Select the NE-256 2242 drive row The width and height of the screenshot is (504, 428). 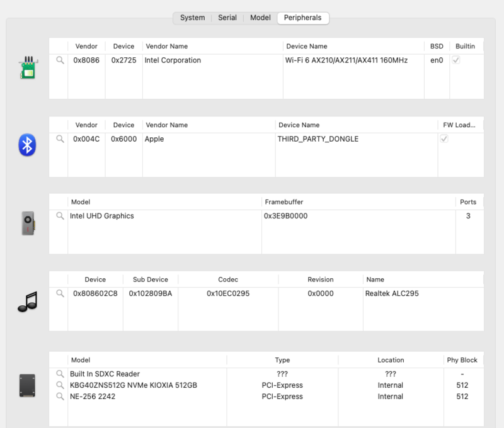pyautogui.click(x=93, y=397)
